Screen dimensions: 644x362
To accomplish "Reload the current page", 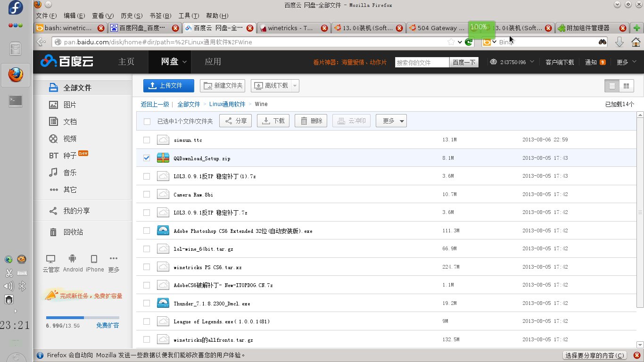I will 468,42.
